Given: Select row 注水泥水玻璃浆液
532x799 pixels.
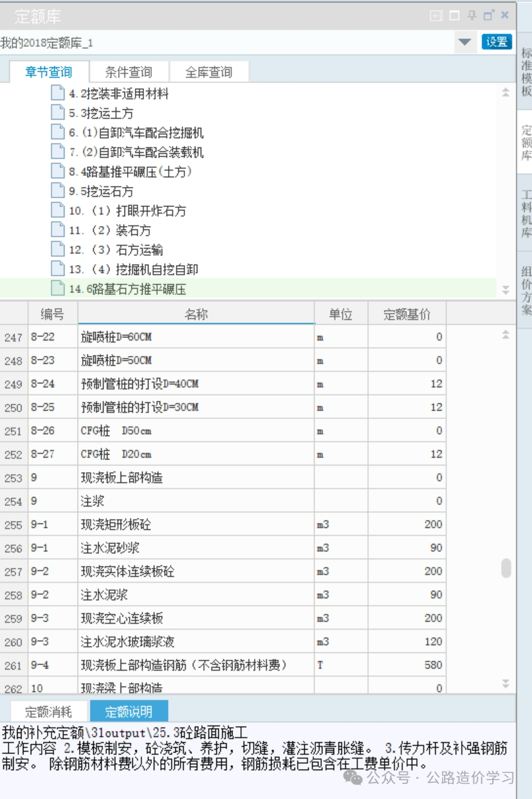Looking at the screenshot, I should click(223, 642).
